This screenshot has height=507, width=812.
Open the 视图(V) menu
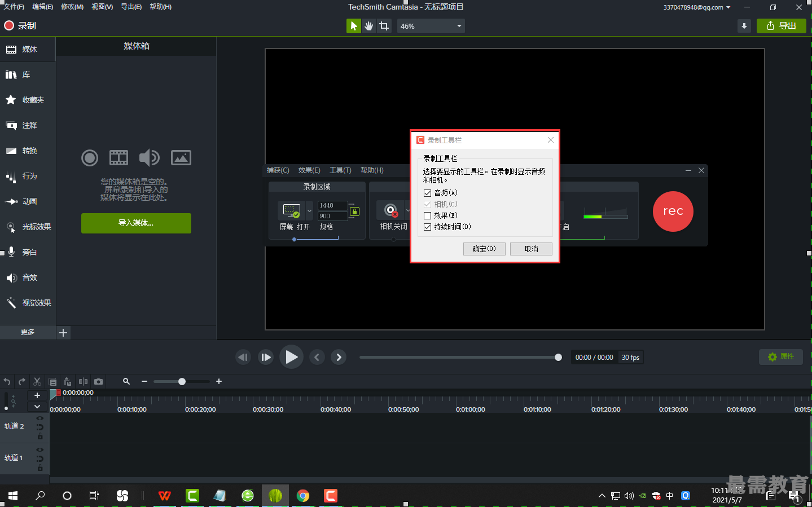click(102, 7)
